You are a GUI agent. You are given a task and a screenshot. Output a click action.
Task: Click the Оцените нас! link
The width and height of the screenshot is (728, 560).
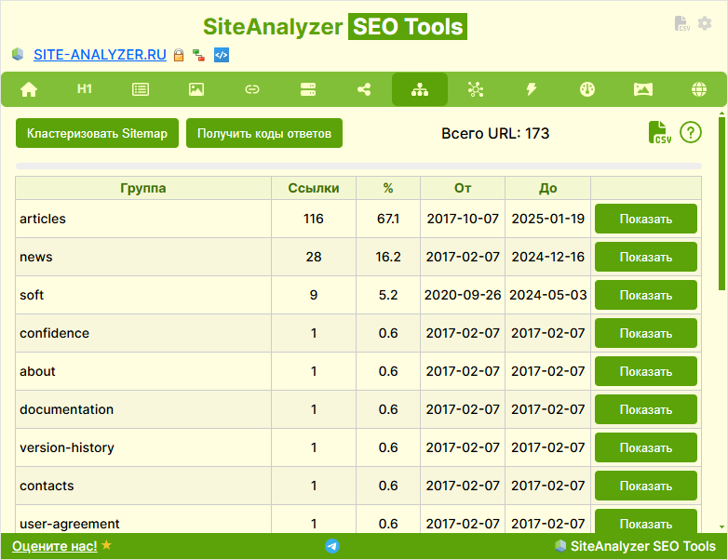pyautogui.click(x=55, y=546)
